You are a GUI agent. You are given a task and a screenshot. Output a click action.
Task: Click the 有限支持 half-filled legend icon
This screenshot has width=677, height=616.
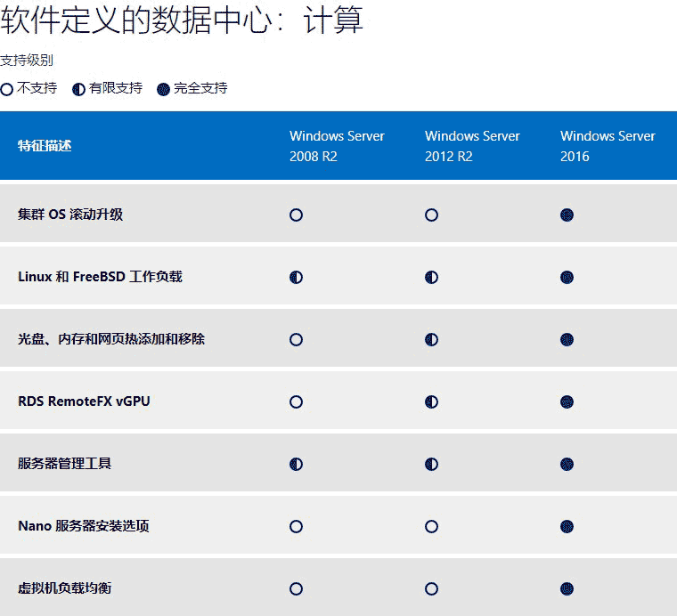pos(78,89)
